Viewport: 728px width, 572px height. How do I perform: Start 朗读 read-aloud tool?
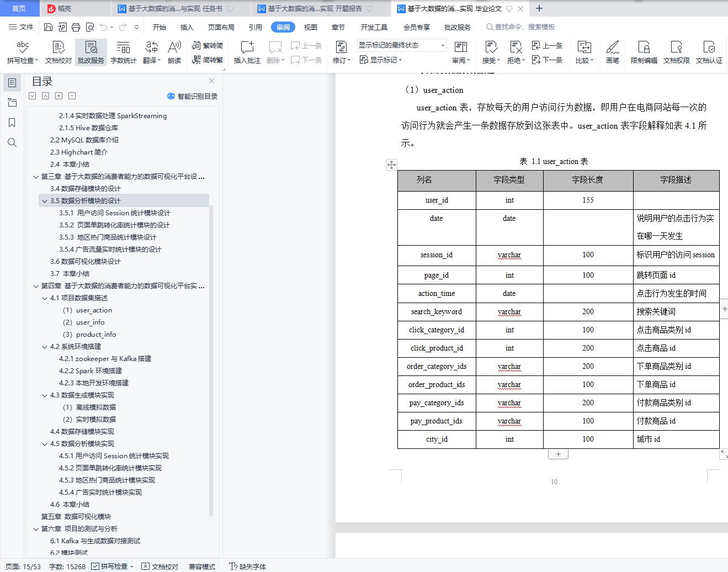pyautogui.click(x=174, y=52)
